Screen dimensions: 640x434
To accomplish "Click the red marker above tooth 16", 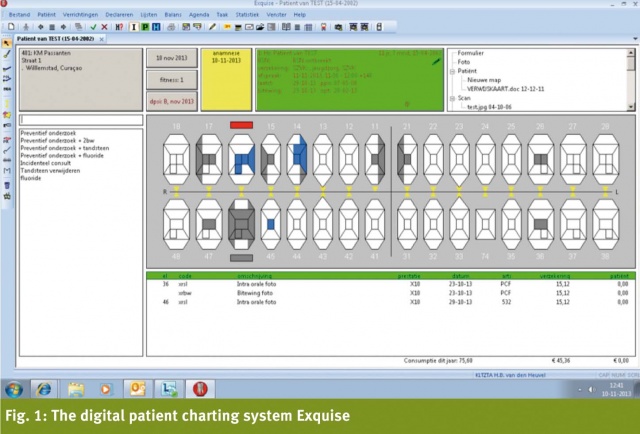I will click(241, 125).
